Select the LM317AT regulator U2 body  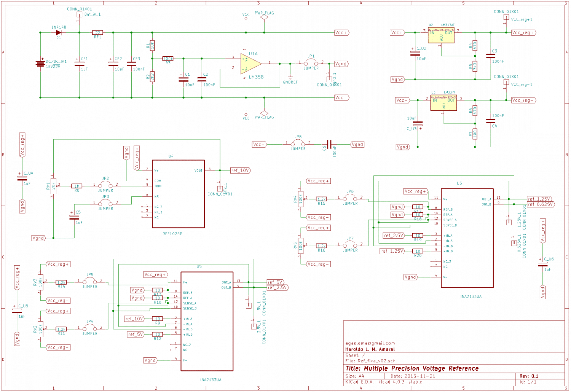click(x=441, y=36)
